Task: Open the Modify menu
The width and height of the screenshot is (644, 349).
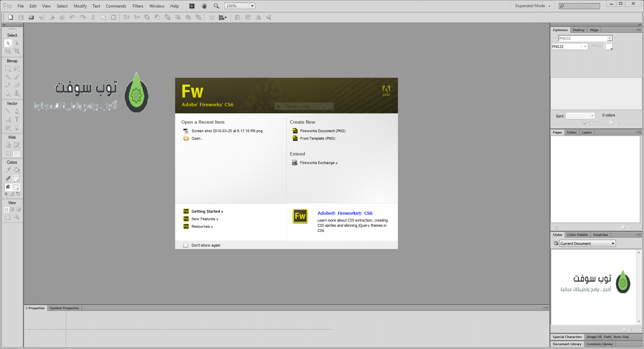Action: coord(80,6)
